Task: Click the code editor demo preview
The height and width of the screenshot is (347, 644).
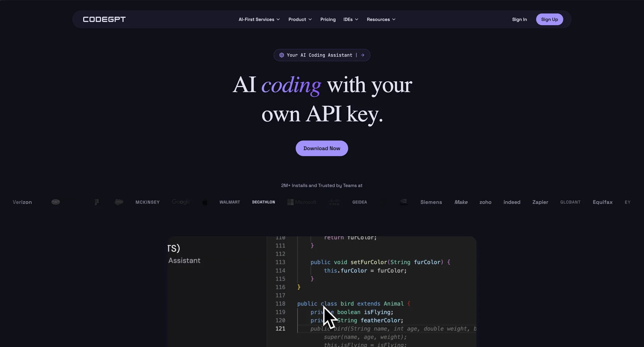Action: tap(322, 291)
